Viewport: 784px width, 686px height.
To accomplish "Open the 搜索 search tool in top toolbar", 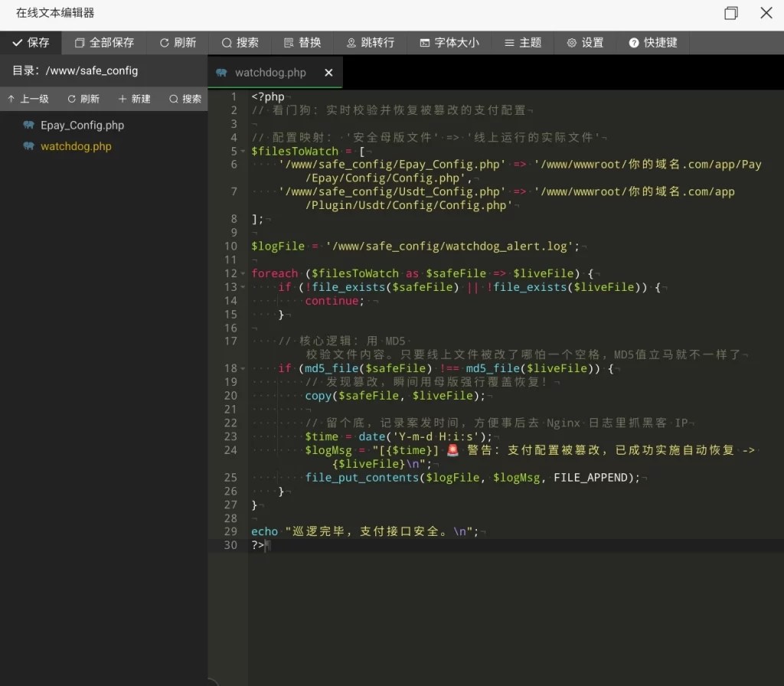I will pos(240,43).
